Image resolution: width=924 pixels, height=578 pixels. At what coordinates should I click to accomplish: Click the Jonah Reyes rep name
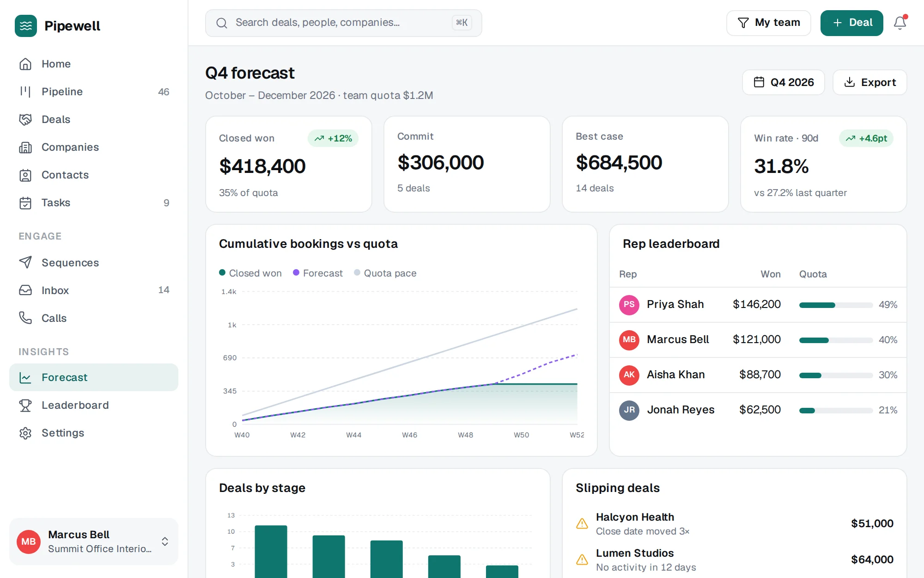tap(681, 410)
